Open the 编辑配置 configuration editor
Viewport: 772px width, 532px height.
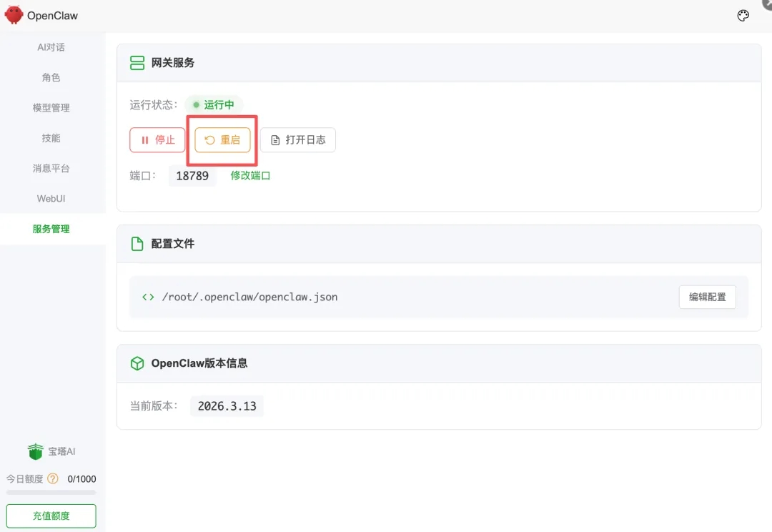(707, 297)
